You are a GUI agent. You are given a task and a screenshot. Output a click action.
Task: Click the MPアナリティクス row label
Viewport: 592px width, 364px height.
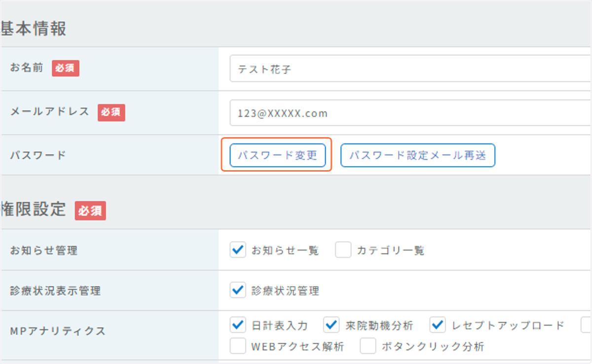click(x=58, y=331)
